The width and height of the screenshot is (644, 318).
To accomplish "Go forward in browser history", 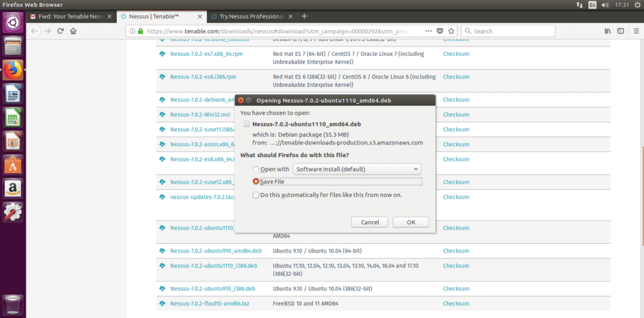I will [48, 31].
